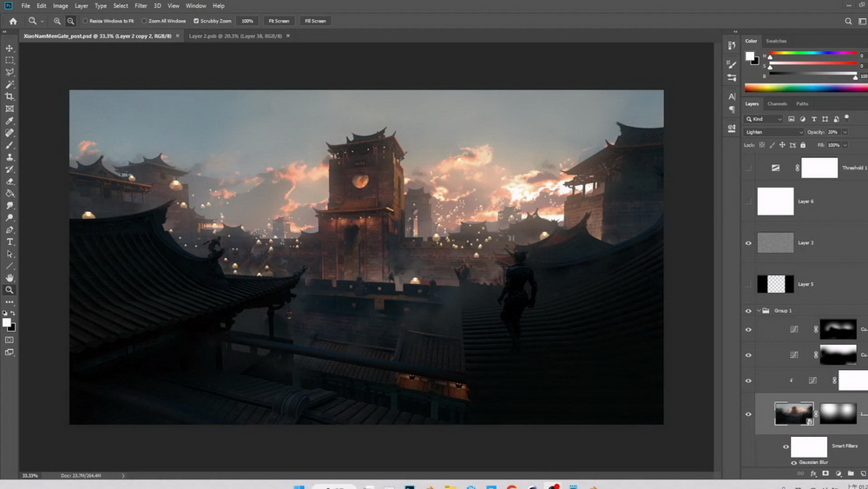
Task: Select the Rectangular Marquee tool
Action: tap(10, 60)
